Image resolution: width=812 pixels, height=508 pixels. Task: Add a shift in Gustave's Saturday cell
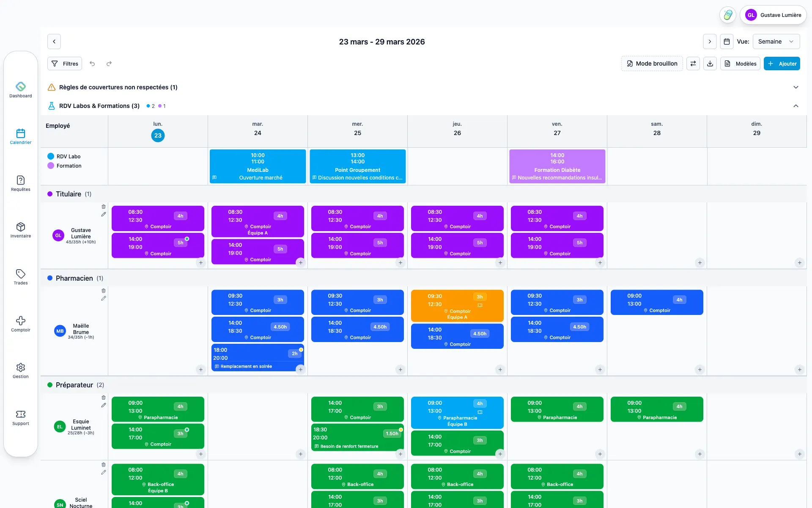pyautogui.click(x=700, y=262)
